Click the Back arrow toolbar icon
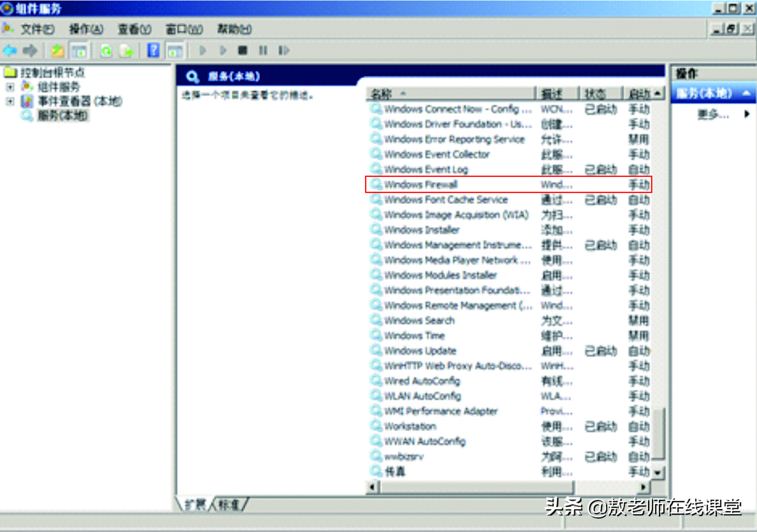 pyautogui.click(x=10, y=51)
